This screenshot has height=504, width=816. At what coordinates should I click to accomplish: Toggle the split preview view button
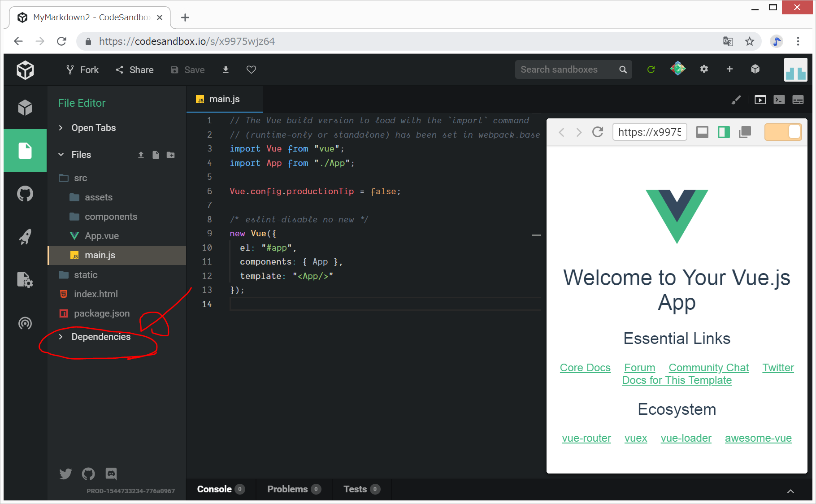(724, 132)
